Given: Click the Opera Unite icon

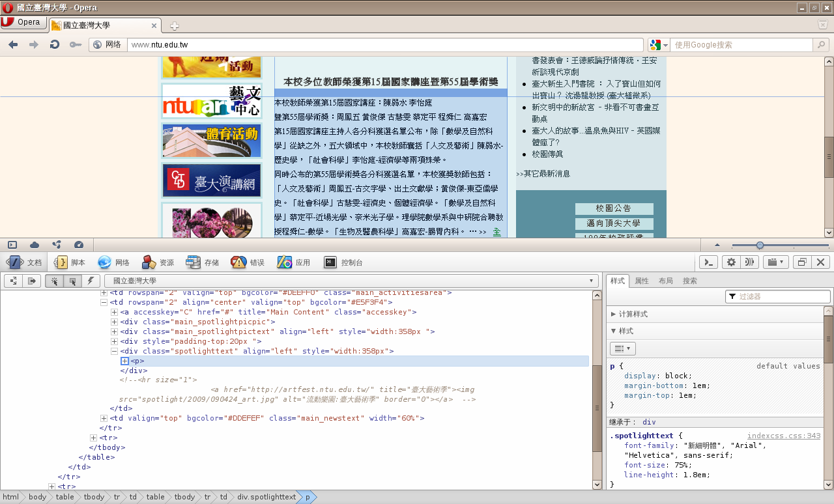Looking at the screenshot, I should click(57, 245).
